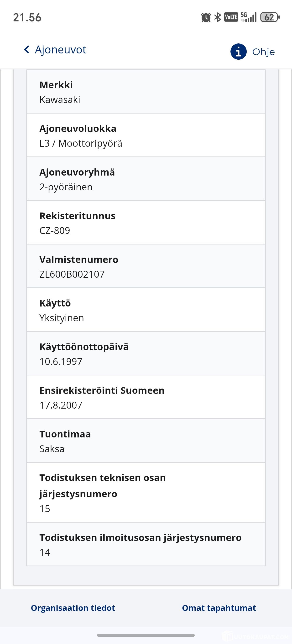The image size is (292, 644).
Task: Tap the Merkki Kawasaki row
Action: point(146,92)
